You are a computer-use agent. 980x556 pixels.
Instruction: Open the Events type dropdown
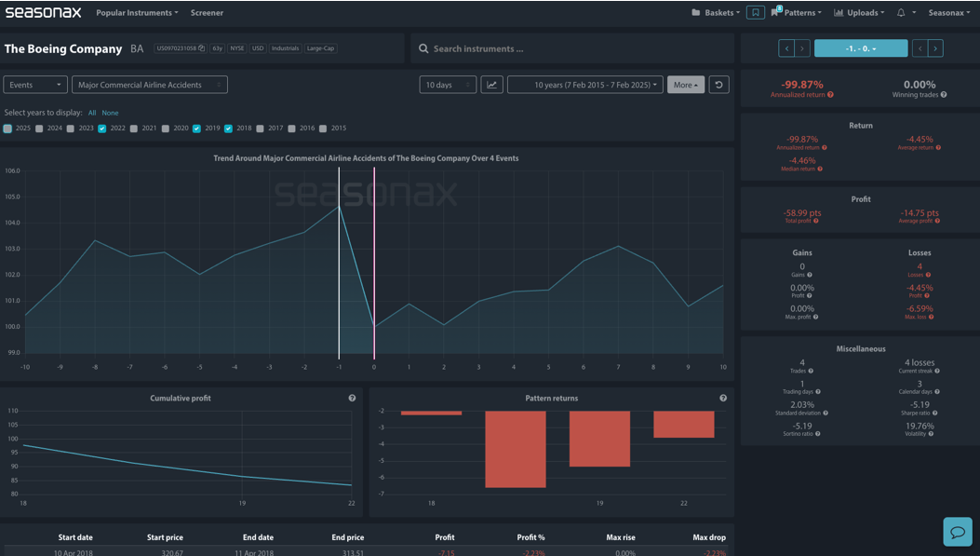pyautogui.click(x=35, y=85)
